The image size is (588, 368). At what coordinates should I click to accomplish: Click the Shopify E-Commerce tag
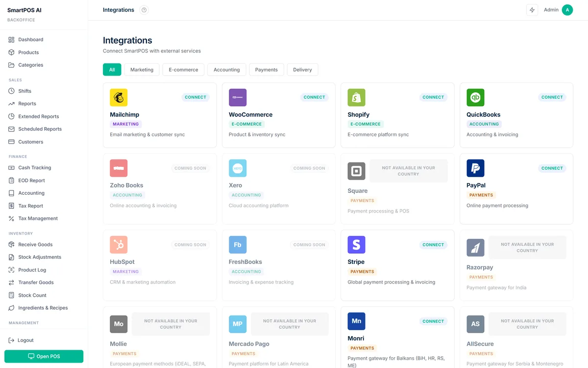pyautogui.click(x=366, y=124)
